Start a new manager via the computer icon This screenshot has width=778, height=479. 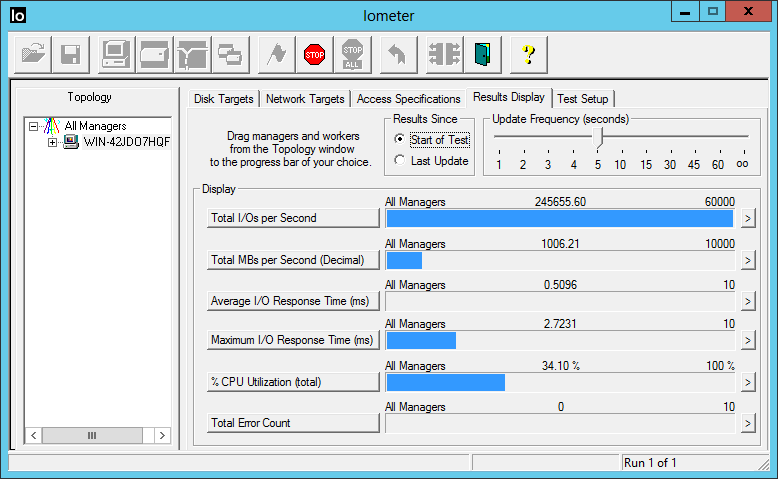pos(116,54)
